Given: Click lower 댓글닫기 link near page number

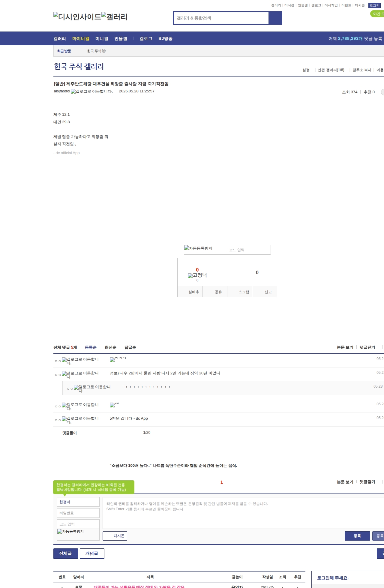Looking at the screenshot, I should 367,482.
